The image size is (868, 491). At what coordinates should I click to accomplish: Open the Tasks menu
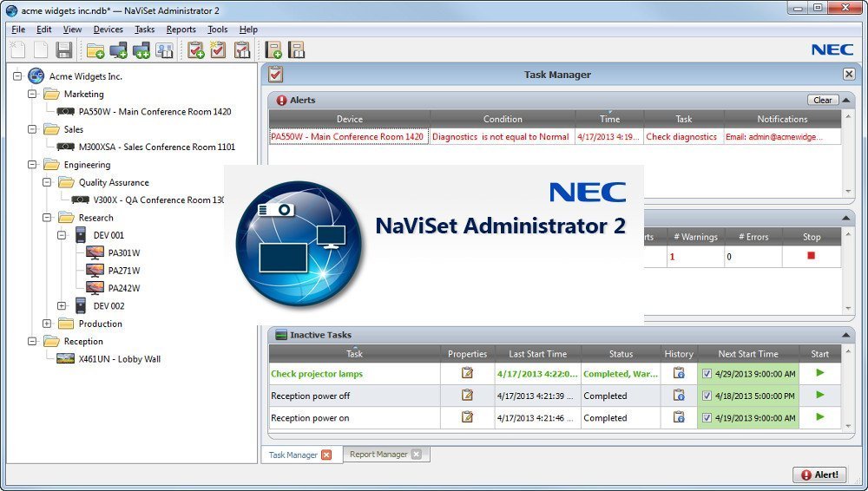[x=144, y=29]
